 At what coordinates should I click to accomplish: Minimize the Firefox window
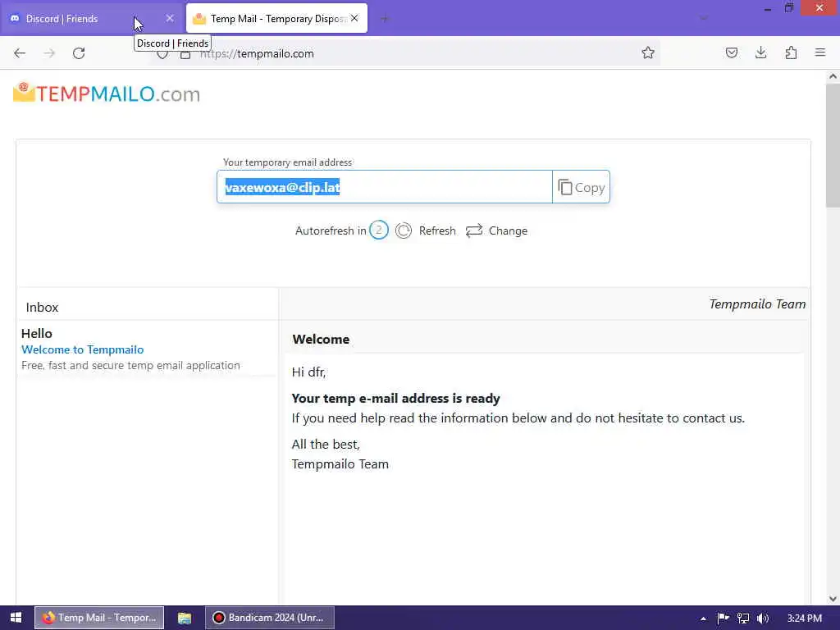pyautogui.click(x=768, y=9)
